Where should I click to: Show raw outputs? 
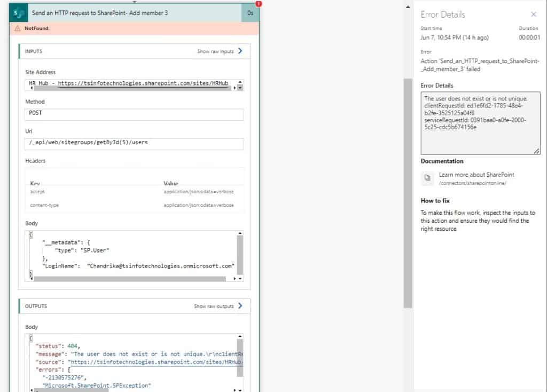point(214,306)
